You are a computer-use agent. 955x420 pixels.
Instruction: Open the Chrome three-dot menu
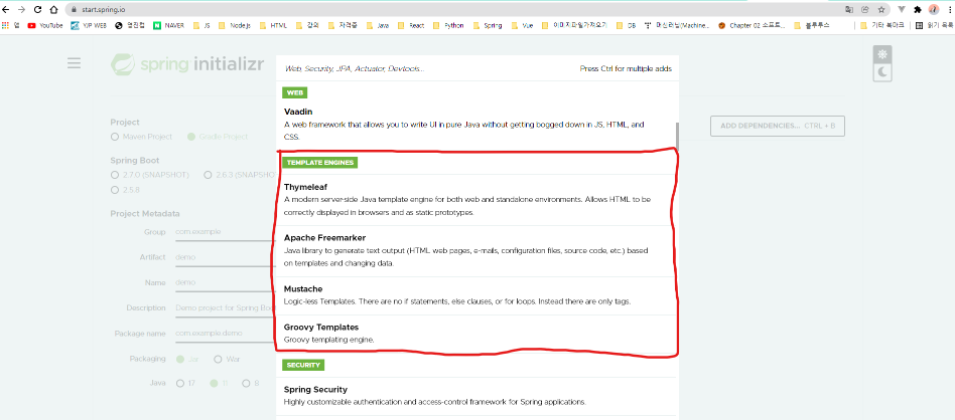(x=948, y=10)
